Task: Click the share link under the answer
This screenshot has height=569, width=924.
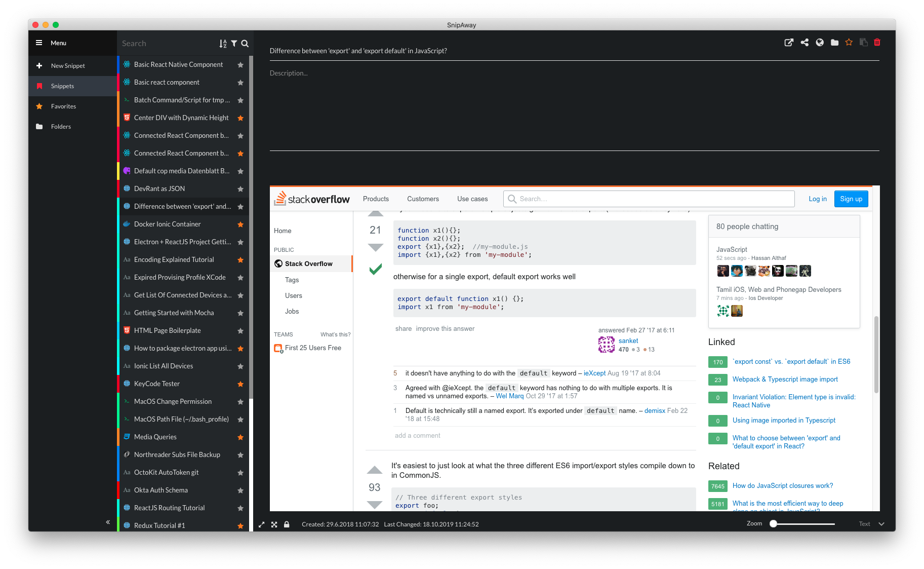Action: pyautogui.click(x=404, y=328)
